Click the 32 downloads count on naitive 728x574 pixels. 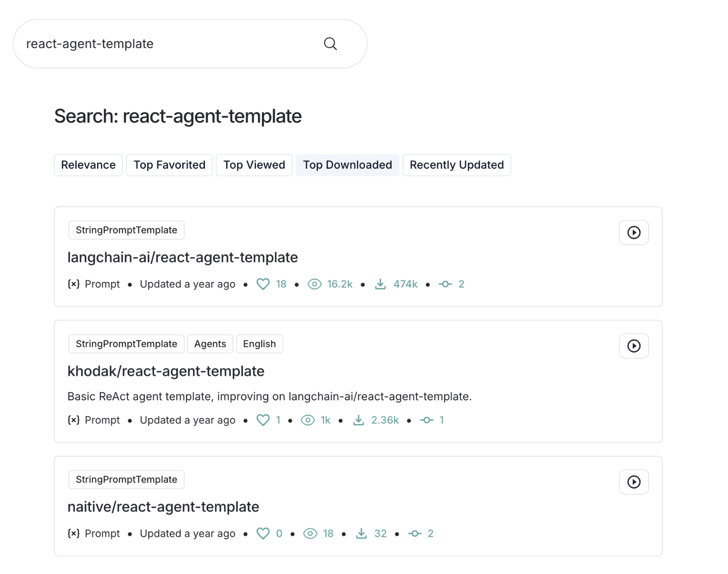(380, 534)
